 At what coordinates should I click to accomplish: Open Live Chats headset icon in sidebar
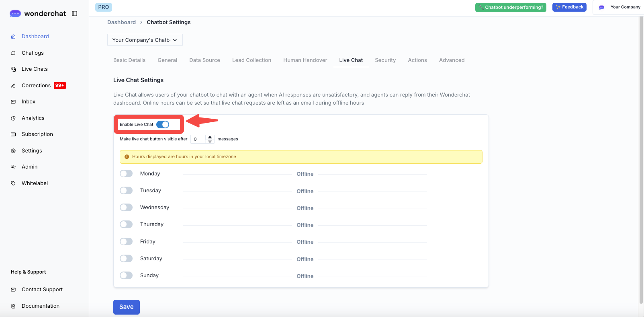coord(13,69)
